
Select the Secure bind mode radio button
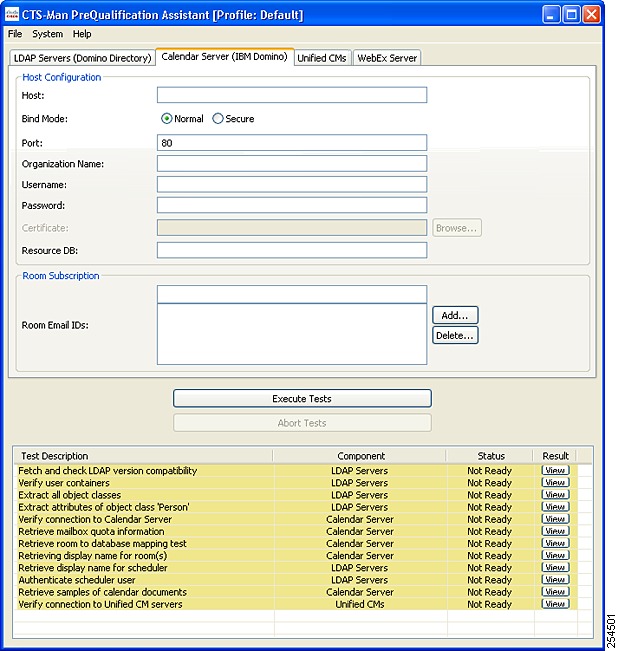pos(217,119)
